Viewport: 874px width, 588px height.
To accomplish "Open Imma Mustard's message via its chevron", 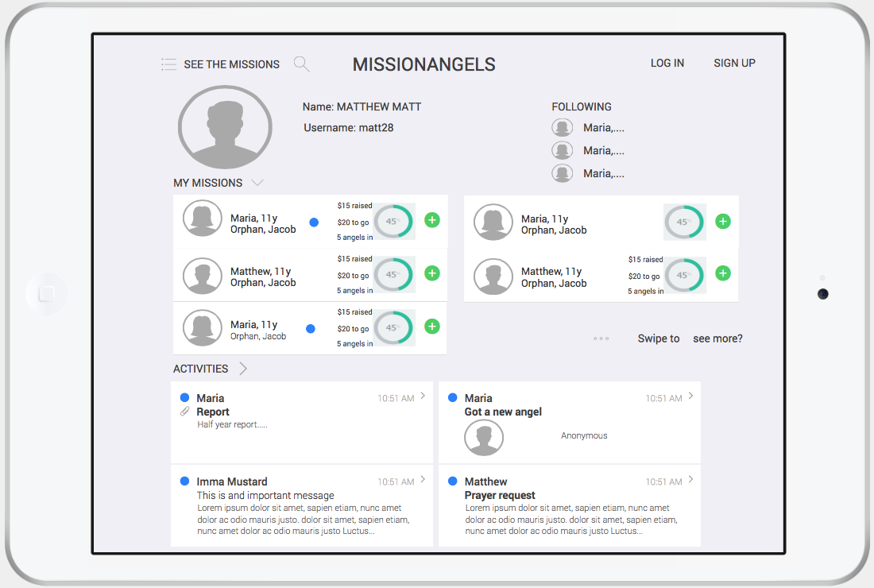I will (x=423, y=479).
